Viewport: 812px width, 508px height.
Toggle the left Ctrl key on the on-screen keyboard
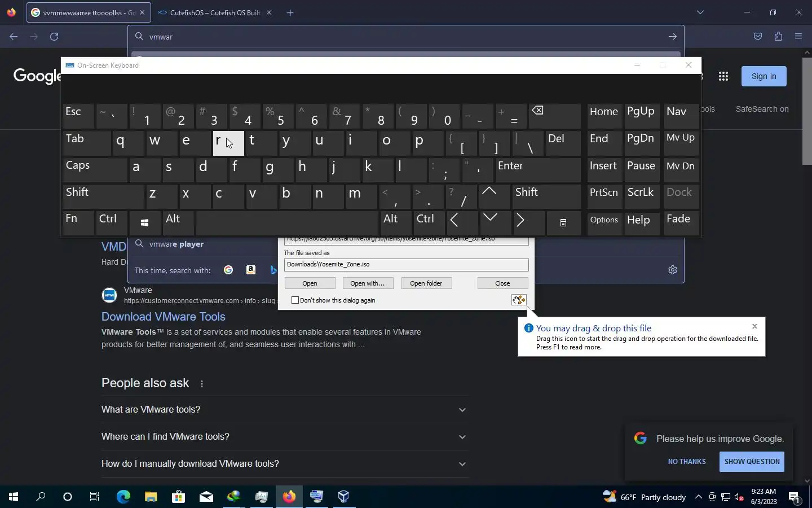pos(112,222)
